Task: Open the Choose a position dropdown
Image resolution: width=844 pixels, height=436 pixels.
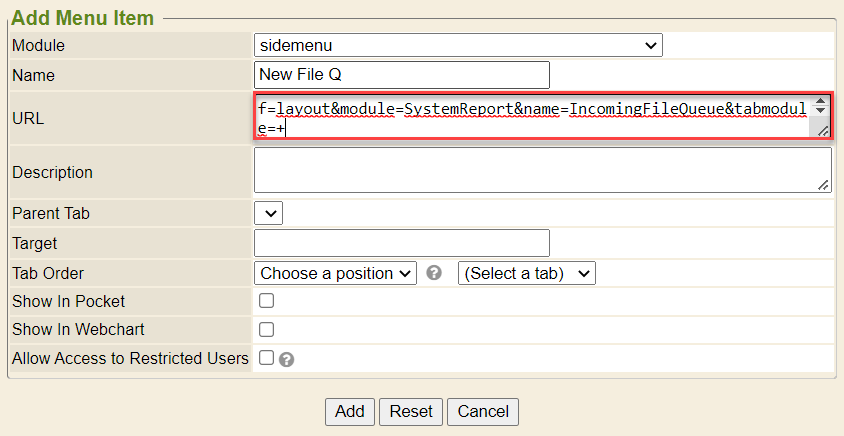Action: tap(336, 273)
